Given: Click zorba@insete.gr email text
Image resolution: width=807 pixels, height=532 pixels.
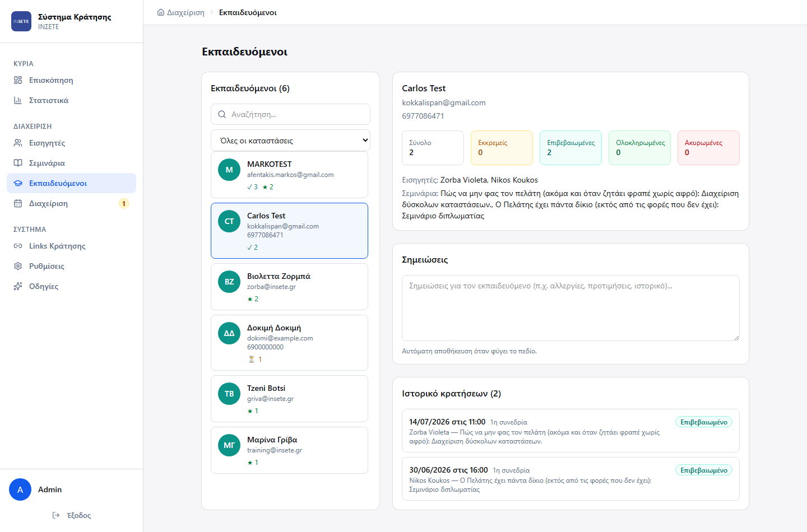Looking at the screenshot, I should tap(271, 287).
